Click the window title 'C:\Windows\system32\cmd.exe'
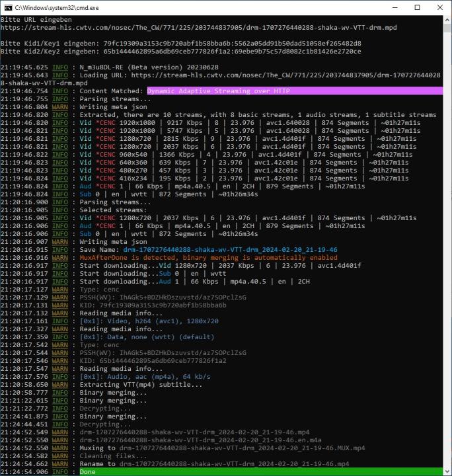The image size is (452, 476). pos(57,7)
